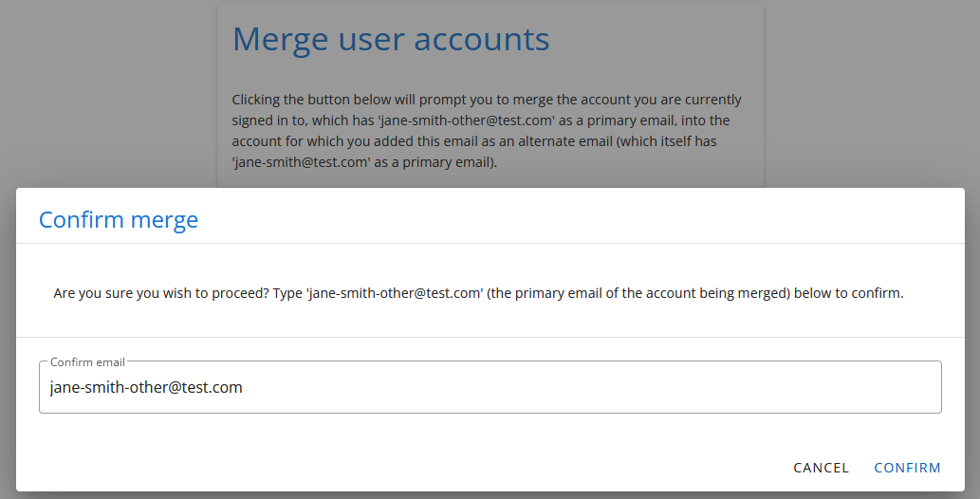Click quoted 'jane-smith-other@test.com' in dialog prompt
The image size is (980, 499).
point(393,293)
